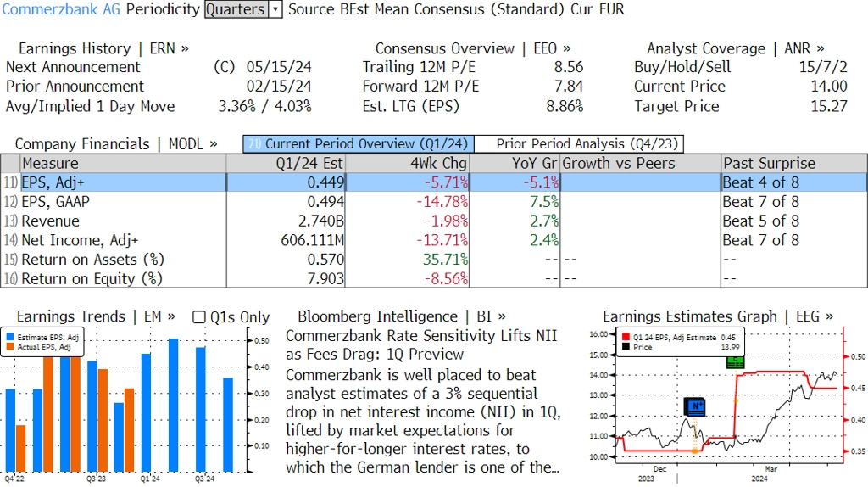Switch to Prior Period Analysis (Q4/23) tab
868x487 pixels.
pos(580,144)
